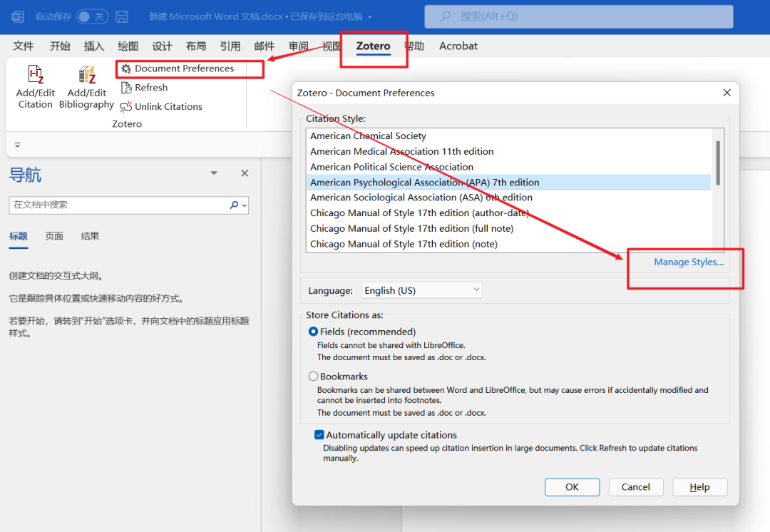Click the OK button in Document Preferences

click(572, 487)
